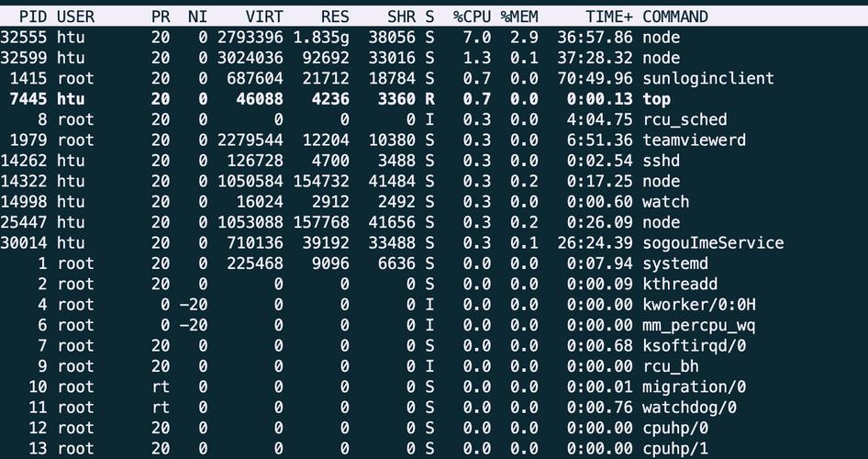Select the highlighted top command in bold row
The height and width of the screenshot is (459, 868).
click(x=656, y=99)
